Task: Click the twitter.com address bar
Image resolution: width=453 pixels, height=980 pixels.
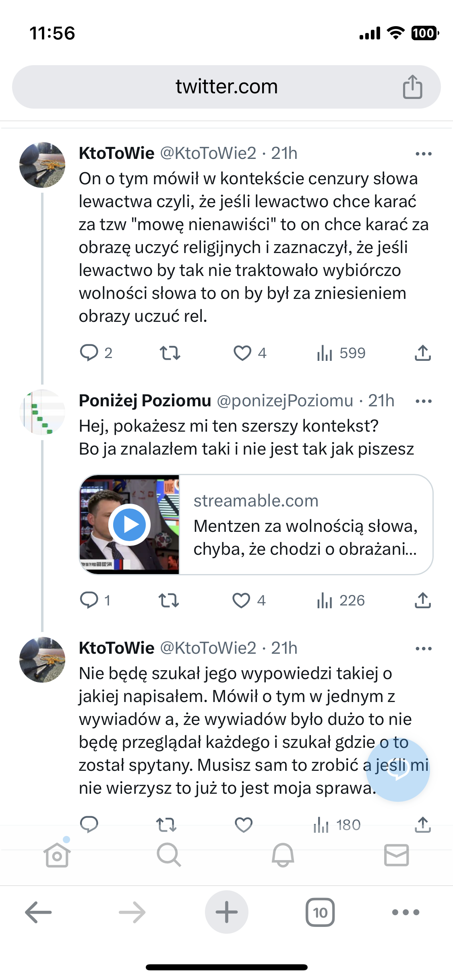Action: click(x=226, y=87)
